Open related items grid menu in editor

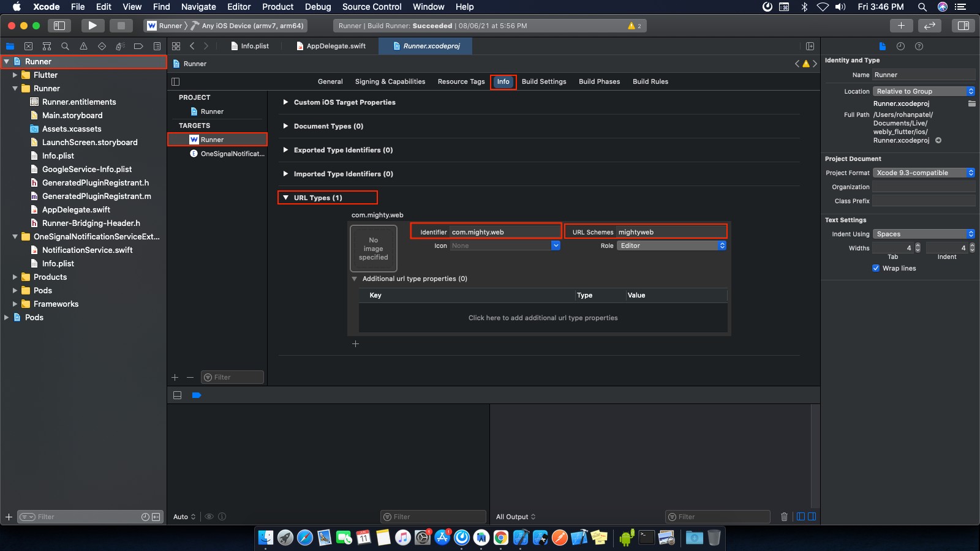click(x=176, y=46)
